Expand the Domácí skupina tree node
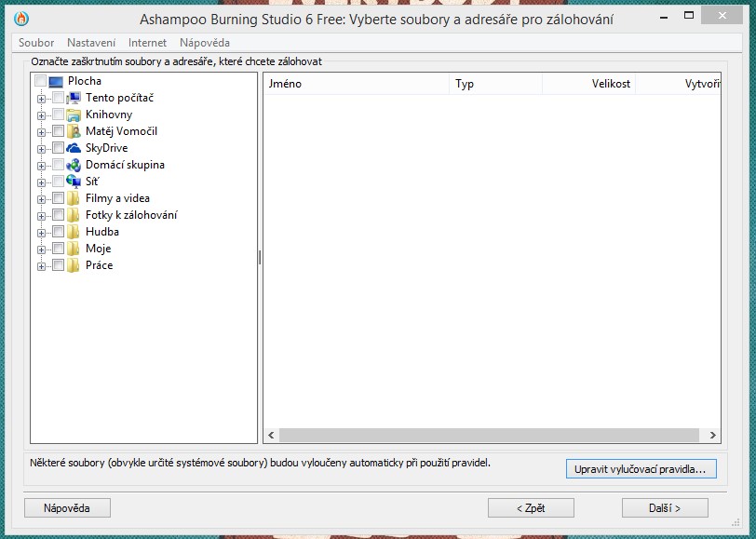The image size is (756, 539). coord(41,166)
